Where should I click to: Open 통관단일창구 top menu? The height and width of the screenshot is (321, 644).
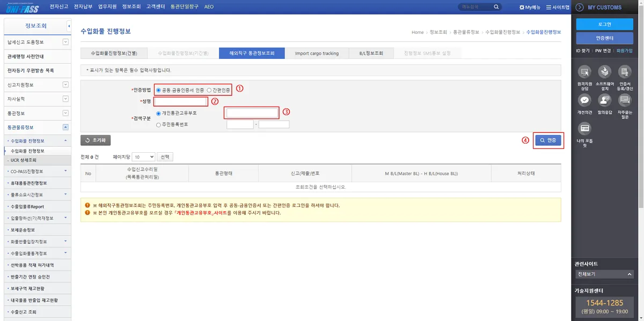pos(185,7)
